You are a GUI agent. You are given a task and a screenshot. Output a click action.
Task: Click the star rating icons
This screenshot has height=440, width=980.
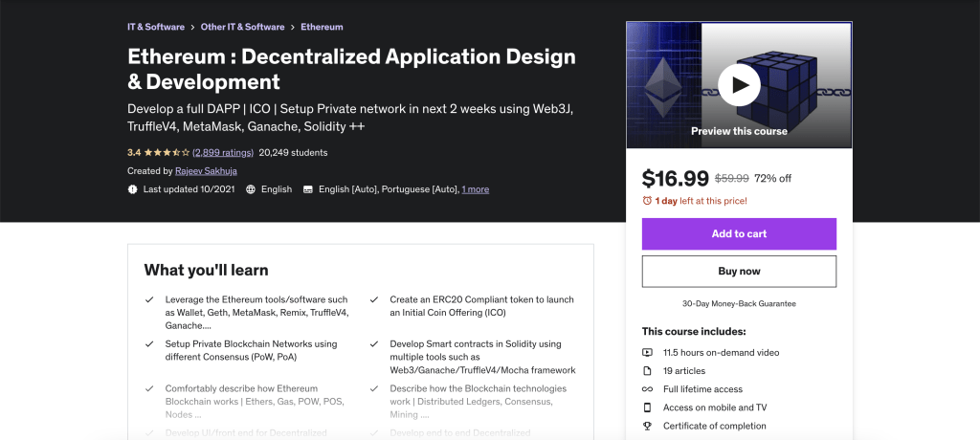pos(167,152)
